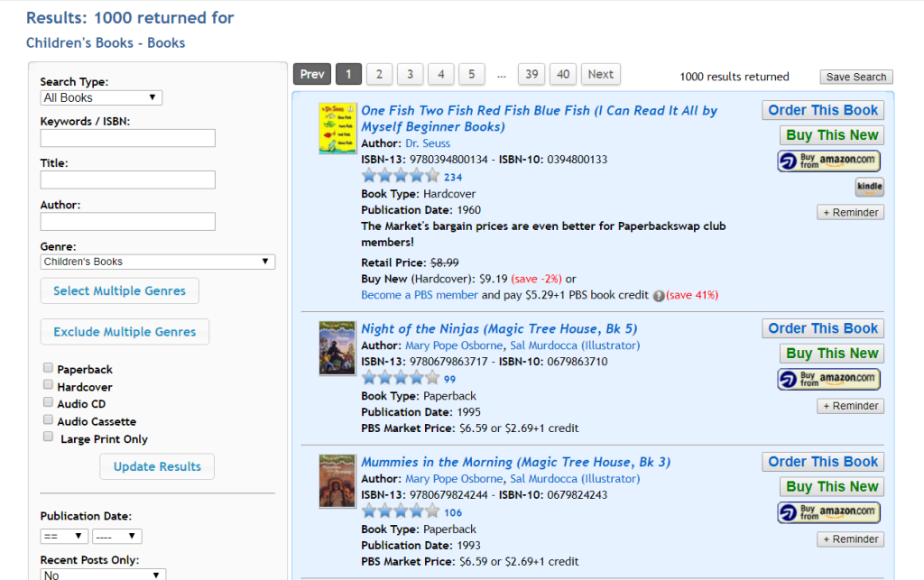924x580 pixels.
Task: Open the star rating for One Fish Two Fish
Action: tap(400, 176)
